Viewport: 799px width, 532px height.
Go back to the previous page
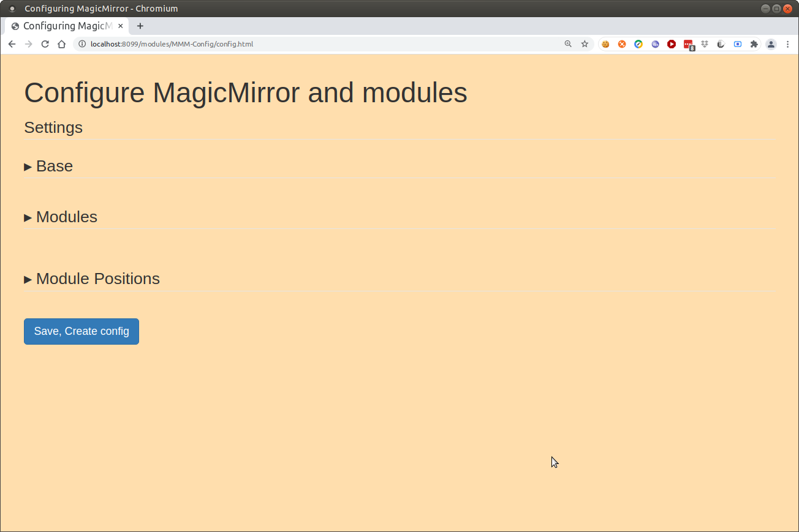12,44
